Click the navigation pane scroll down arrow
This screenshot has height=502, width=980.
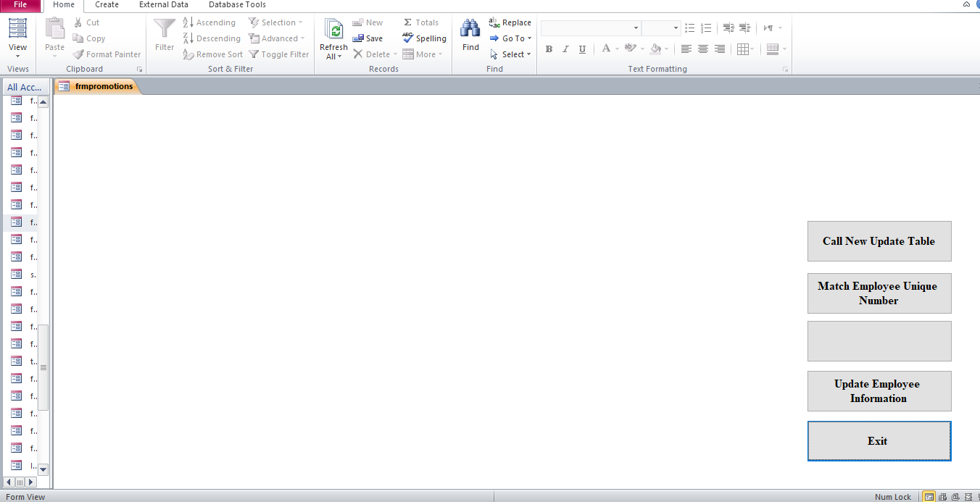pos(43,469)
